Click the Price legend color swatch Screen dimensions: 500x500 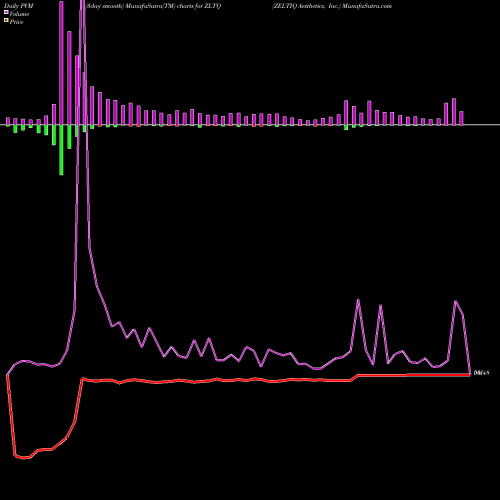(6, 21)
